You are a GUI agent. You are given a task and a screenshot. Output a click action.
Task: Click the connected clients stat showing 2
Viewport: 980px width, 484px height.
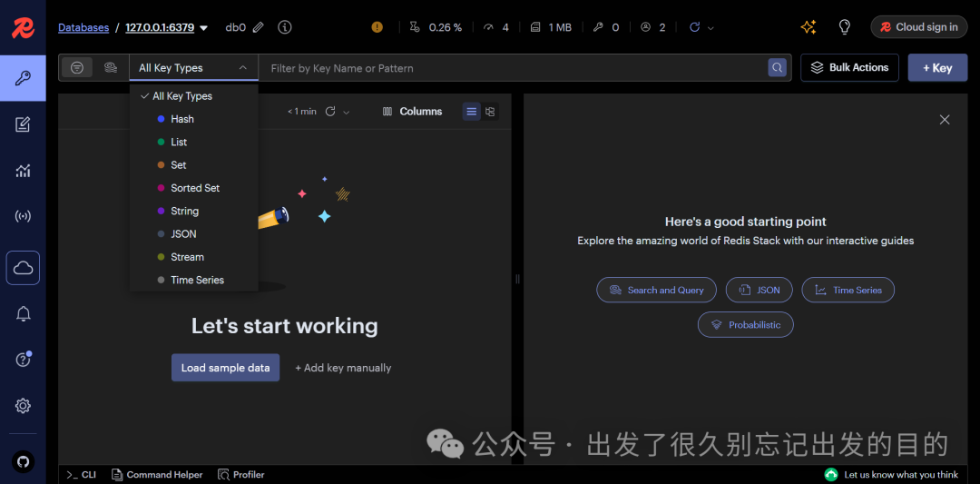point(653,27)
